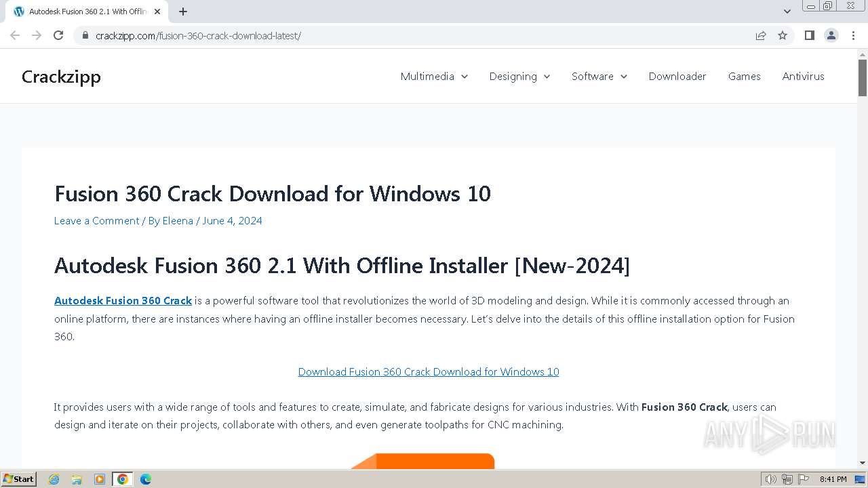Open the system volume control
Screen dimensions: 868x488
click(x=770, y=479)
